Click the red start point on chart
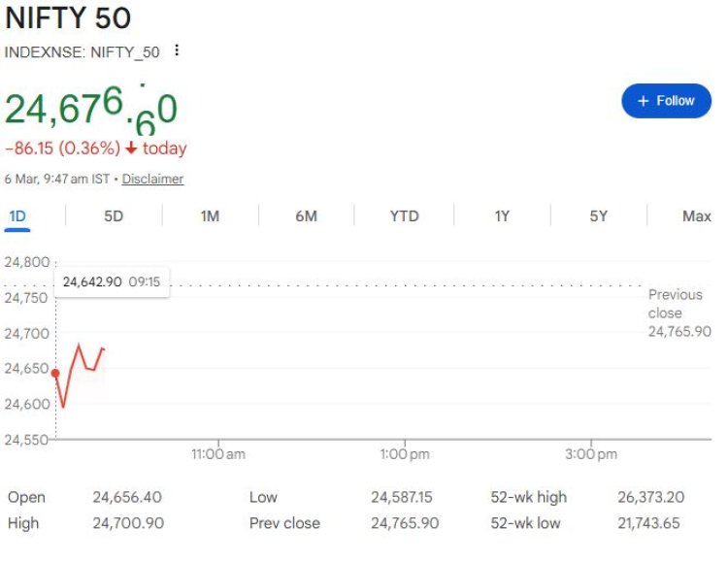The height and width of the screenshot is (562, 728). (56, 373)
